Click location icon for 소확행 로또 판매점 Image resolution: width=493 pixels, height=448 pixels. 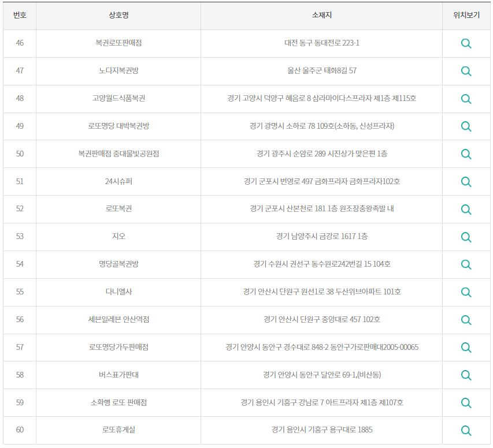tap(466, 403)
